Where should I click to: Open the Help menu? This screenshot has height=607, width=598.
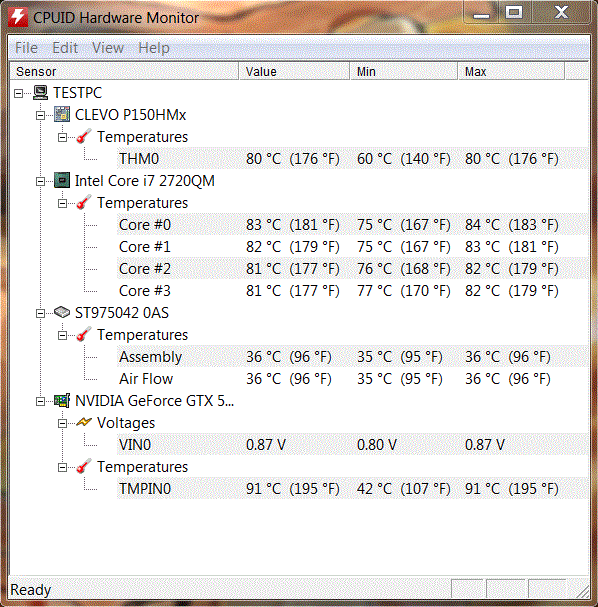(154, 48)
